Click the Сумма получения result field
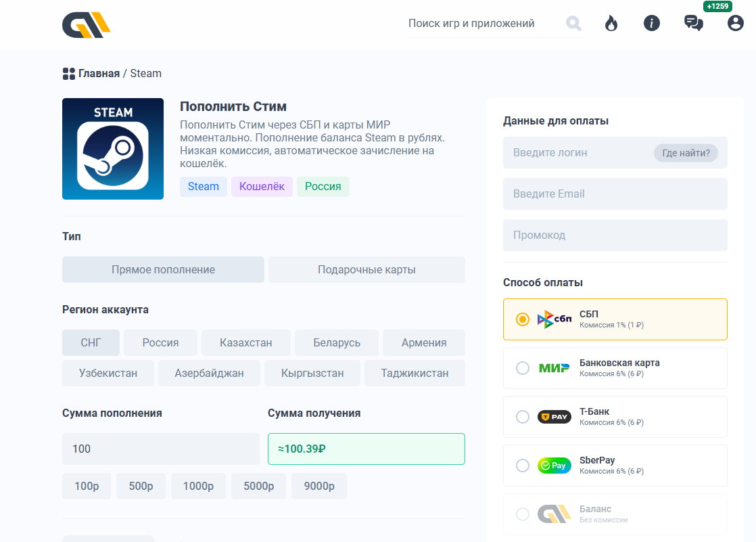The image size is (756, 542). coord(367,449)
